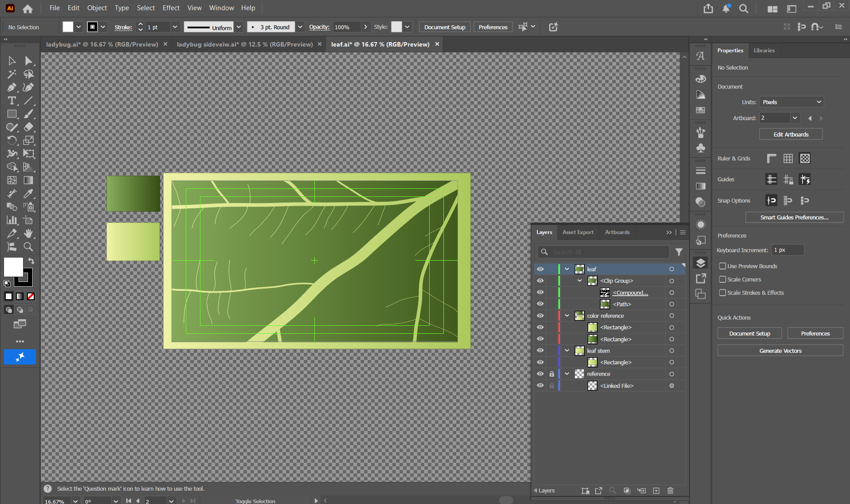Open the Object menu
The height and width of the screenshot is (504, 850).
point(97,8)
